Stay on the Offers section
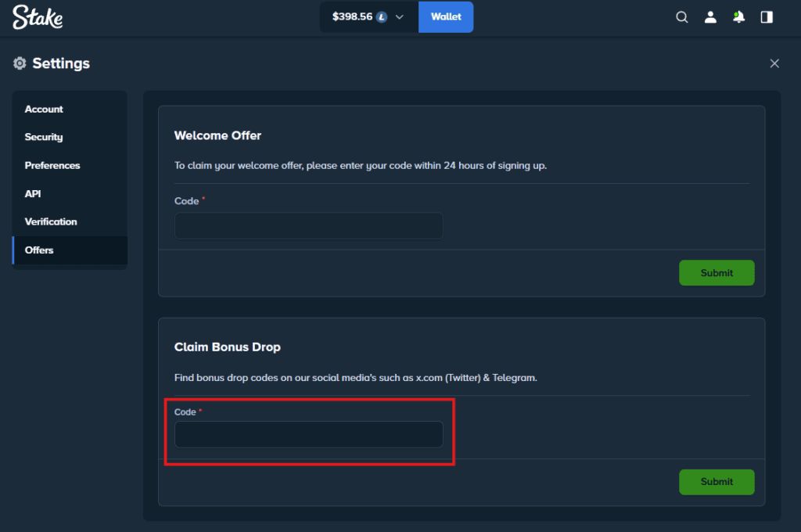Viewport: 801px width, 532px height. pos(38,250)
